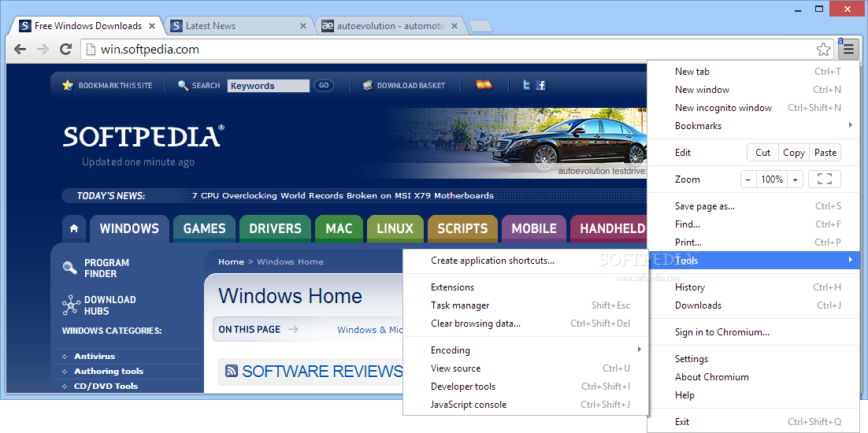Toggle fullscreen mode button in menu

point(824,179)
